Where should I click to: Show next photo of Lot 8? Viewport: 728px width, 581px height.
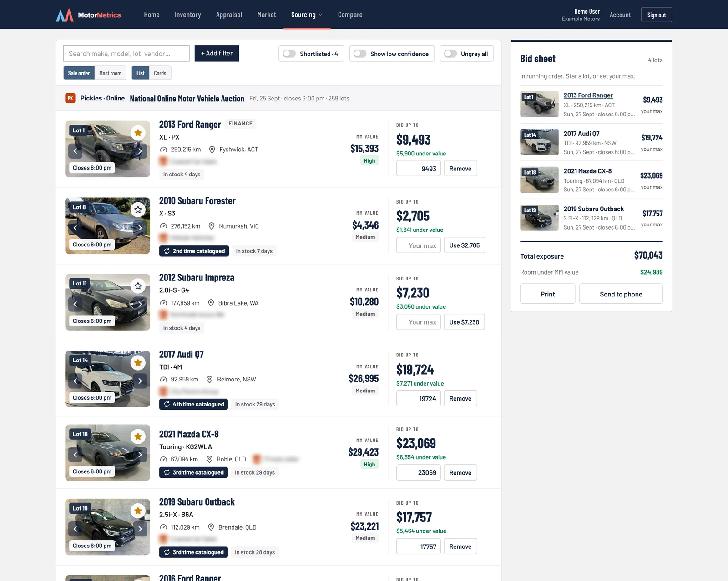coord(140,228)
